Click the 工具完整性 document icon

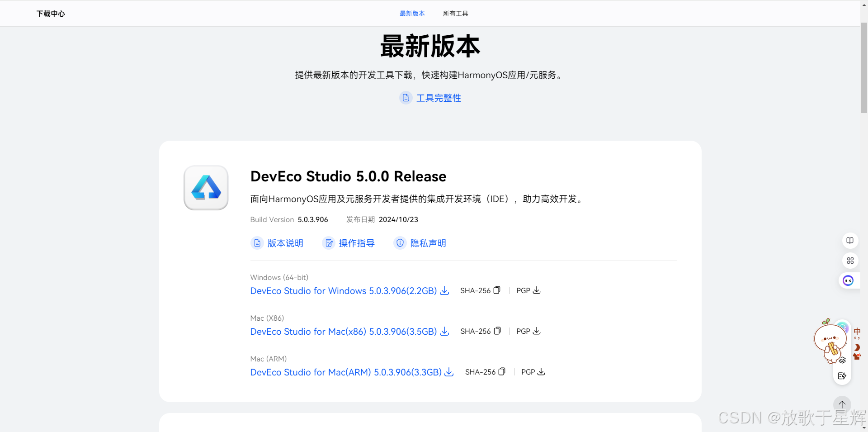point(406,98)
